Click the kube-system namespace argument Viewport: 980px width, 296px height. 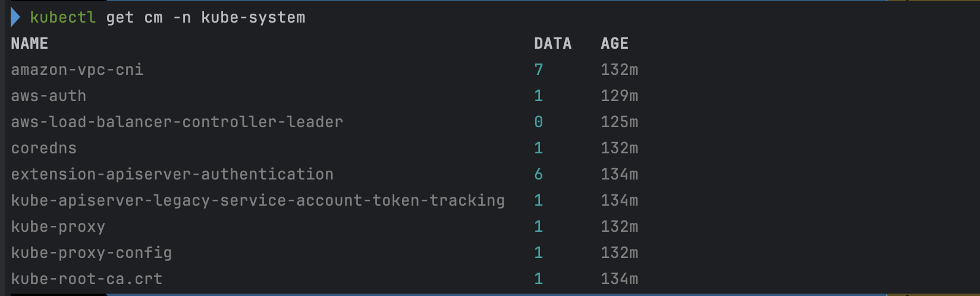point(253,18)
